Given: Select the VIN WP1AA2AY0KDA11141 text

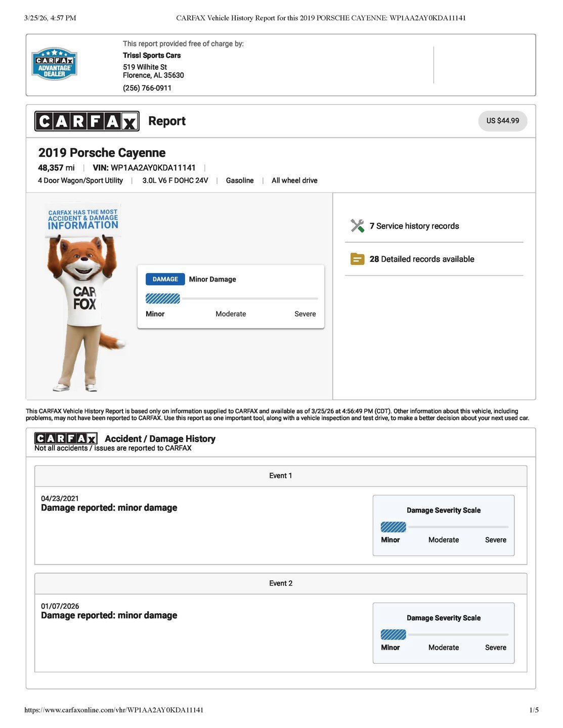Looking at the screenshot, I should [153, 168].
